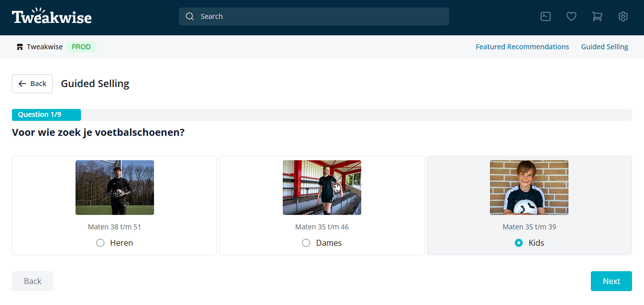Open Guided Selling link
This screenshot has width=644, height=305.
pyautogui.click(x=605, y=47)
